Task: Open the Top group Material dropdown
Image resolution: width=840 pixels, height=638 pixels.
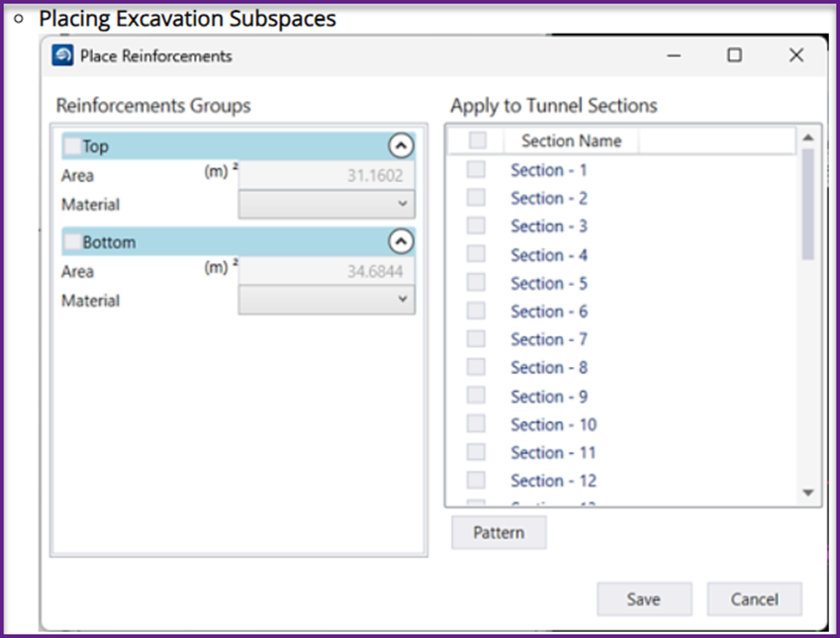Action: [327, 204]
